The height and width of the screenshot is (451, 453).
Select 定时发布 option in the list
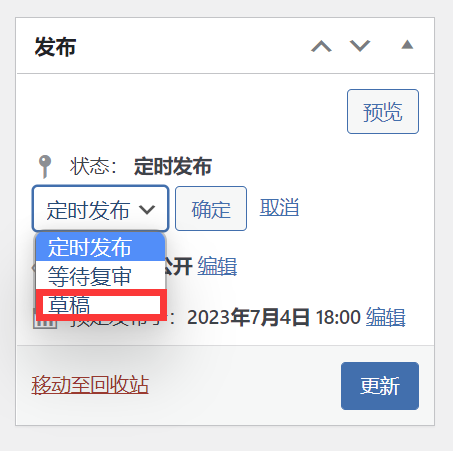(x=100, y=247)
